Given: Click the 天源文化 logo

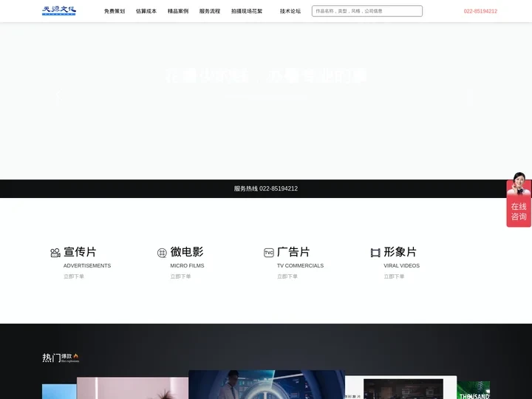Looking at the screenshot, I should (x=59, y=11).
